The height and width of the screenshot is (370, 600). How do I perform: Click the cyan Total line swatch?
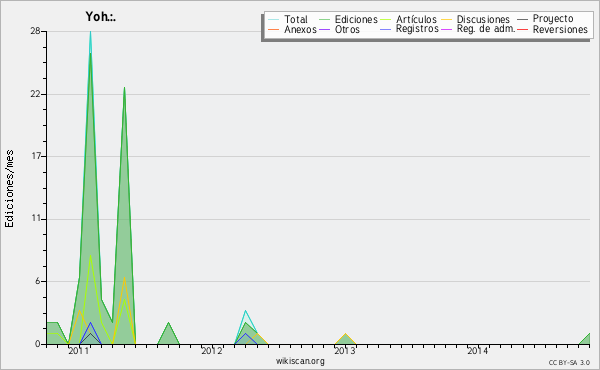(x=273, y=19)
